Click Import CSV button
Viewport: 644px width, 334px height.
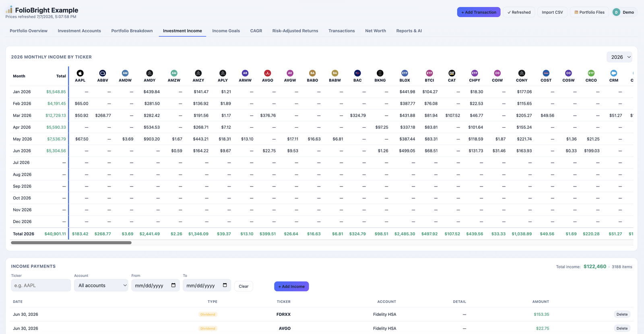(x=552, y=12)
